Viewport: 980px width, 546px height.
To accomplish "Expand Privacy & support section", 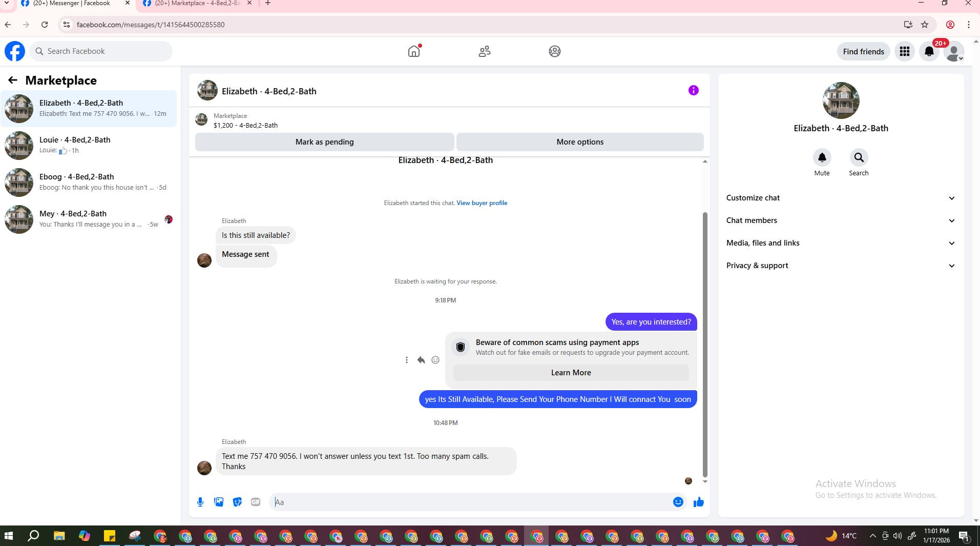I will pyautogui.click(x=841, y=266).
